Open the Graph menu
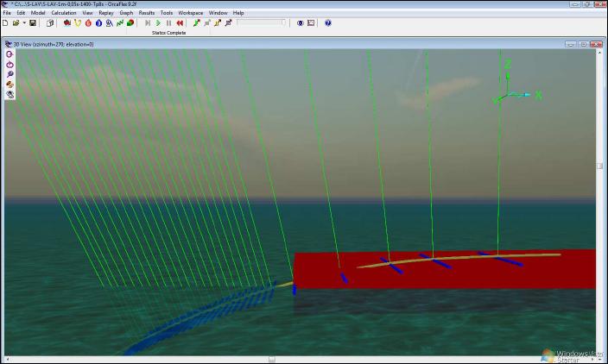The image size is (608, 364). (126, 14)
